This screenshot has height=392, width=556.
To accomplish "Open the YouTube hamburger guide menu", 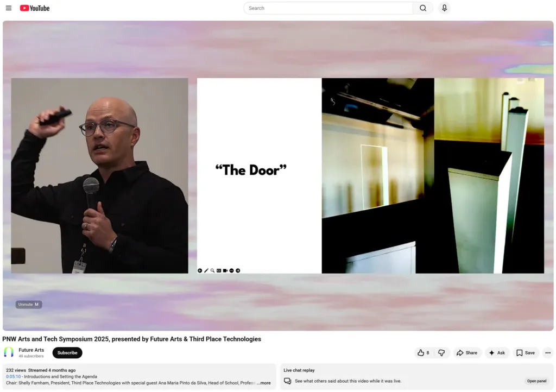I will [x=9, y=8].
